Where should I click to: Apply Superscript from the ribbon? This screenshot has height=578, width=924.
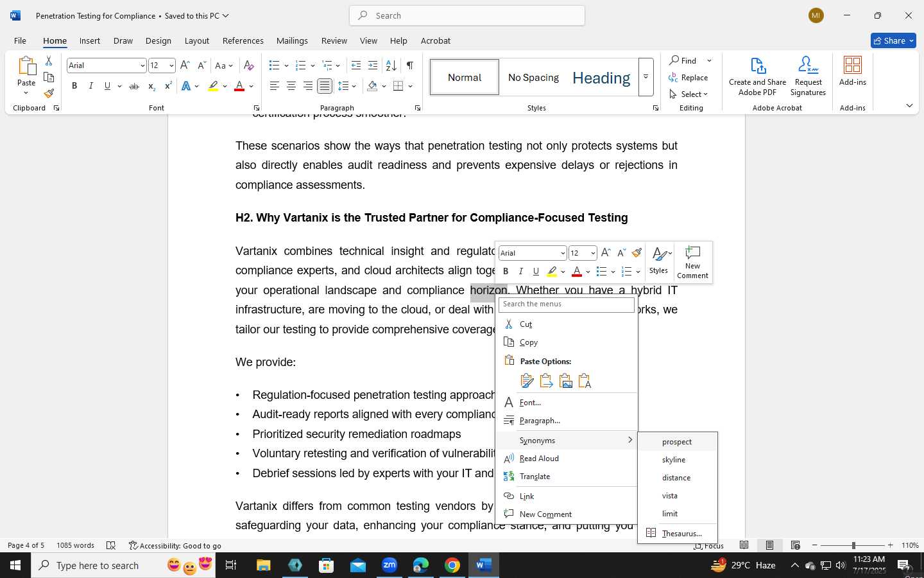click(168, 86)
